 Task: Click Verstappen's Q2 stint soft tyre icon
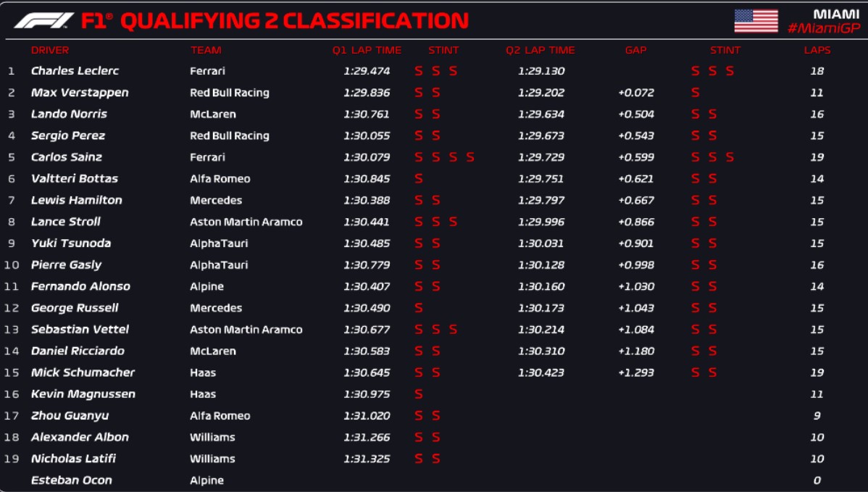click(696, 93)
